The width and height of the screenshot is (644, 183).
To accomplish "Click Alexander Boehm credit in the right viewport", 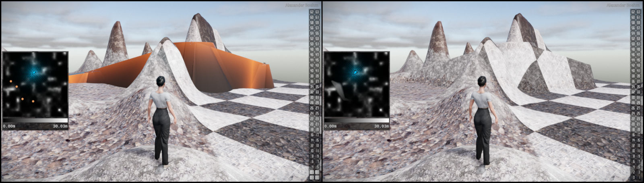I will 623,5.
